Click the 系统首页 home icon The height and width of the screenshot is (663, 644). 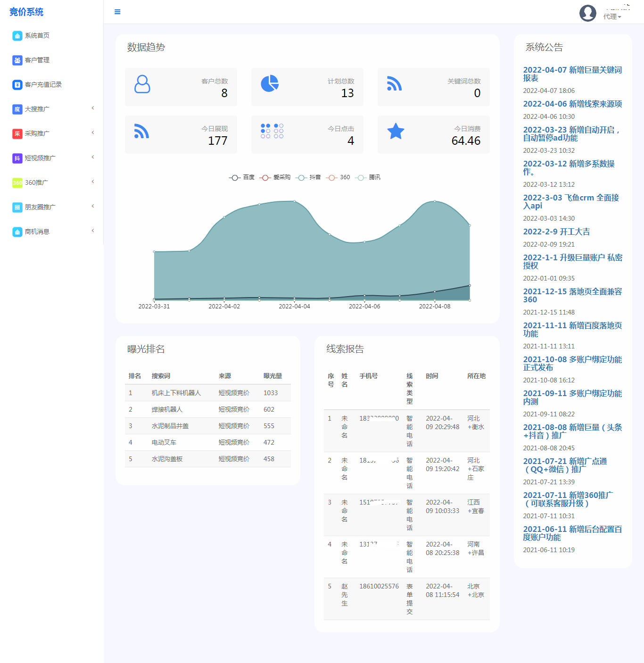tap(17, 35)
